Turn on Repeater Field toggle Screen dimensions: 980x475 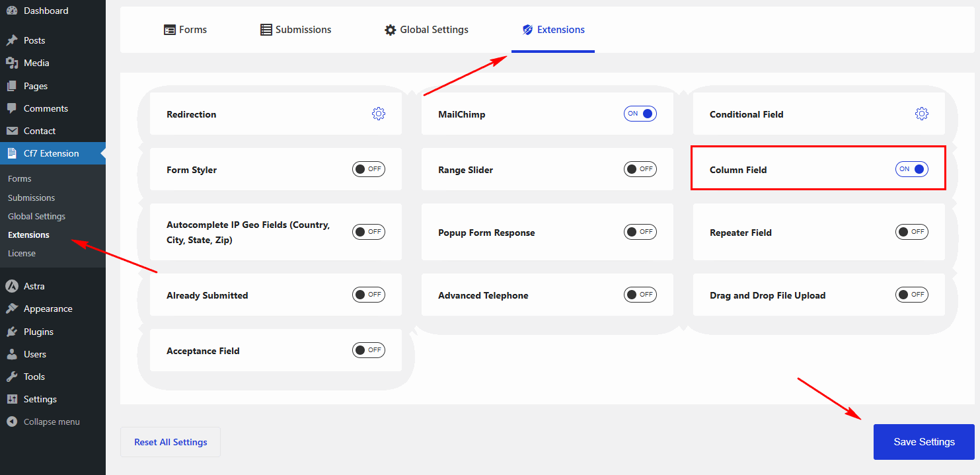click(x=911, y=232)
